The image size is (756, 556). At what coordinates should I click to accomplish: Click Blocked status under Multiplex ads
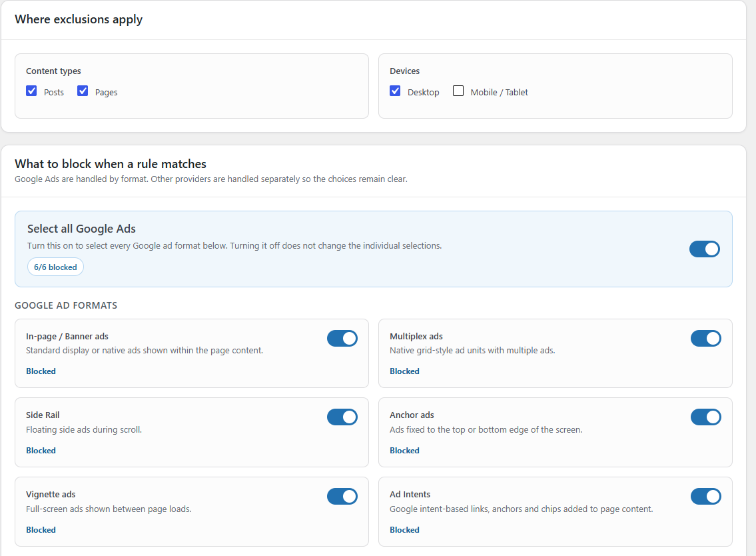pos(404,371)
